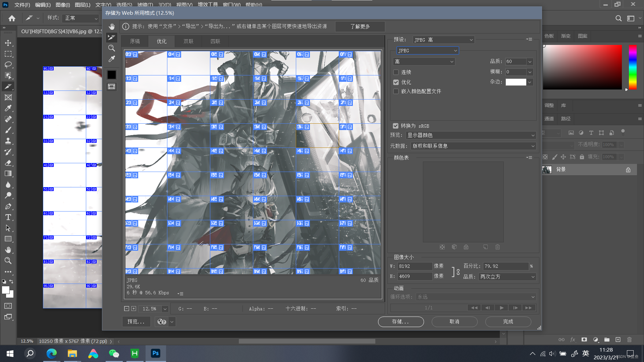Click the delete layer trash icon
Viewport: 644px width, 362px height.
point(629,340)
